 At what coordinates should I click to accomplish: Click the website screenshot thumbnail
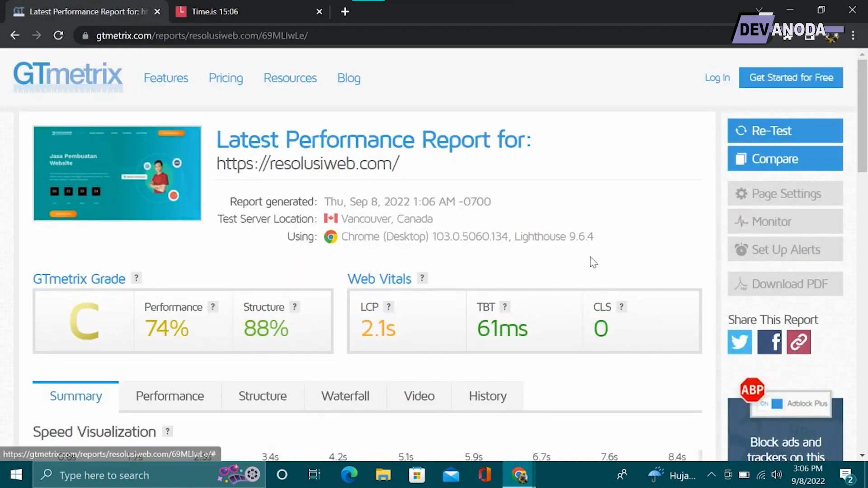pos(117,174)
